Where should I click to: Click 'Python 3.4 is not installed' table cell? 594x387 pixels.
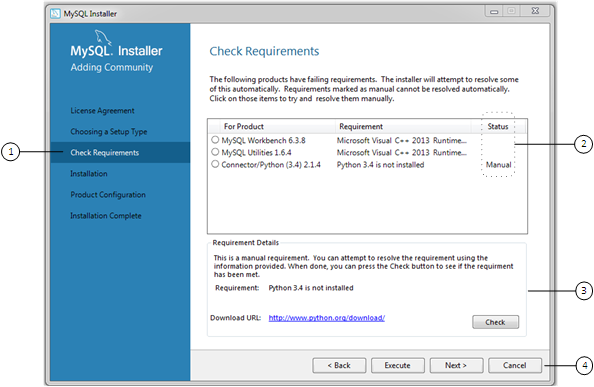coord(380,165)
